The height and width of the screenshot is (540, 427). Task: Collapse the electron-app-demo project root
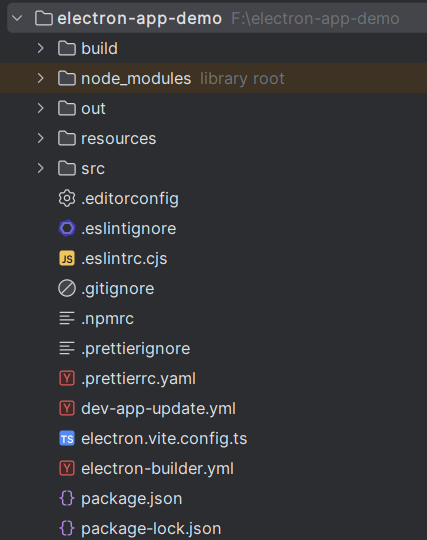[17, 18]
